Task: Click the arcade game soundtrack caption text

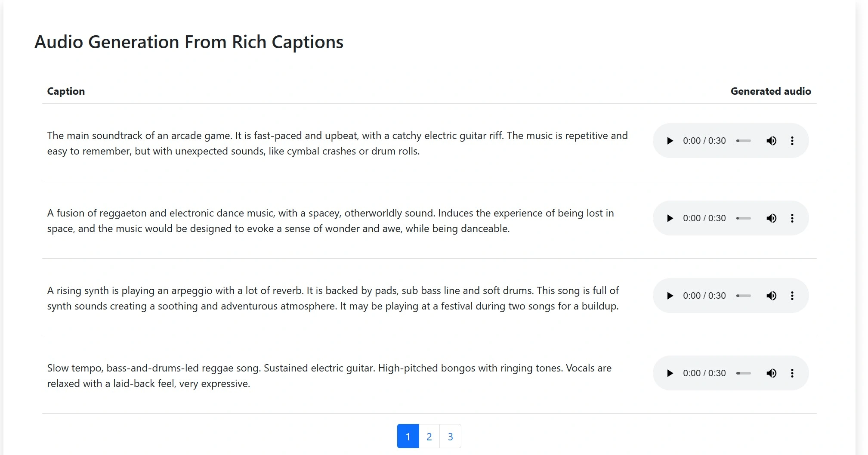Action: [x=337, y=143]
